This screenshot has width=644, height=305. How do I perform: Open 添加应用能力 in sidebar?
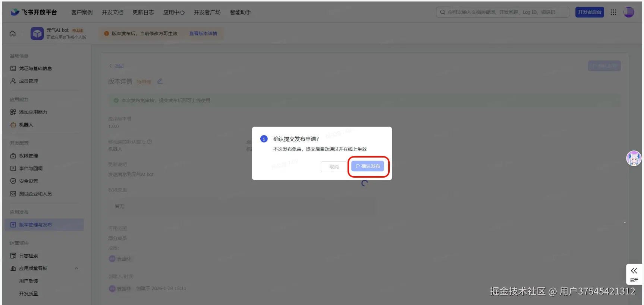click(33, 112)
